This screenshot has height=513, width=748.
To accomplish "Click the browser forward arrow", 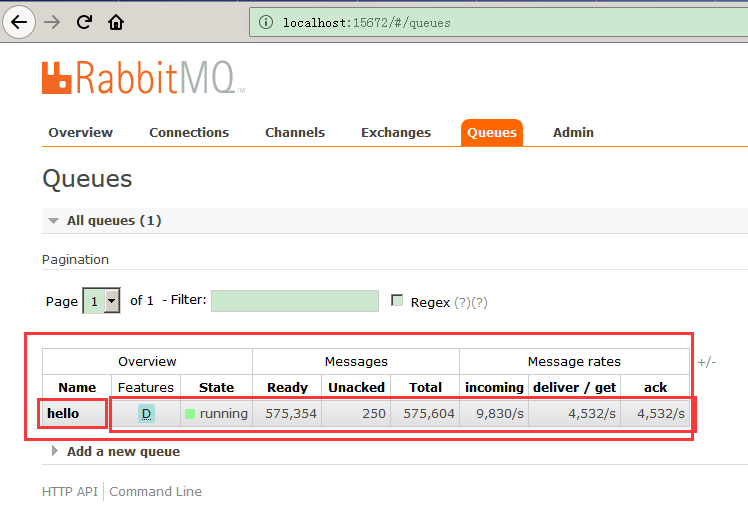I will click(52, 22).
